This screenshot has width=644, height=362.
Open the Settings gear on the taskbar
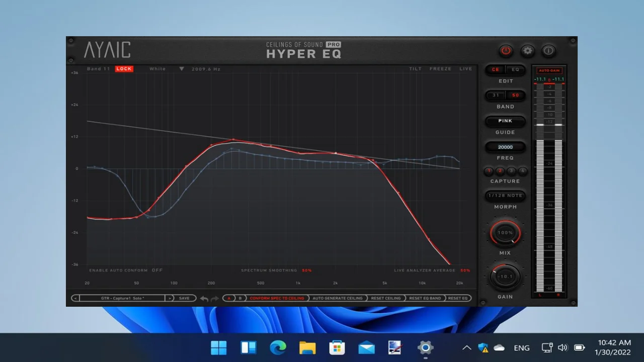coord(426,347)
